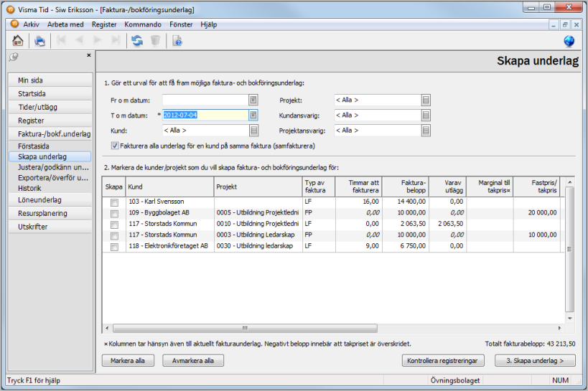Check Skapa box for Elektronikföretaget AB
The width and height of the screenshot is (588, 391).
[x=114, y=247]
